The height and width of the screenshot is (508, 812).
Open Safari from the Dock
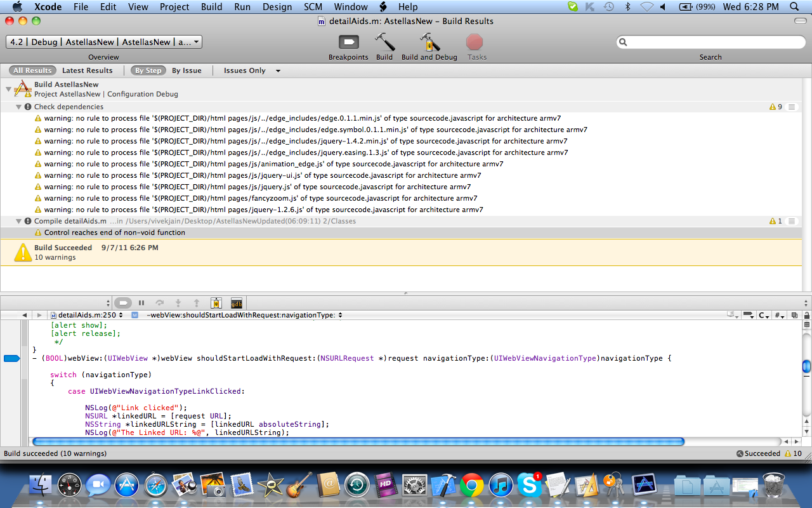(155, 486)
